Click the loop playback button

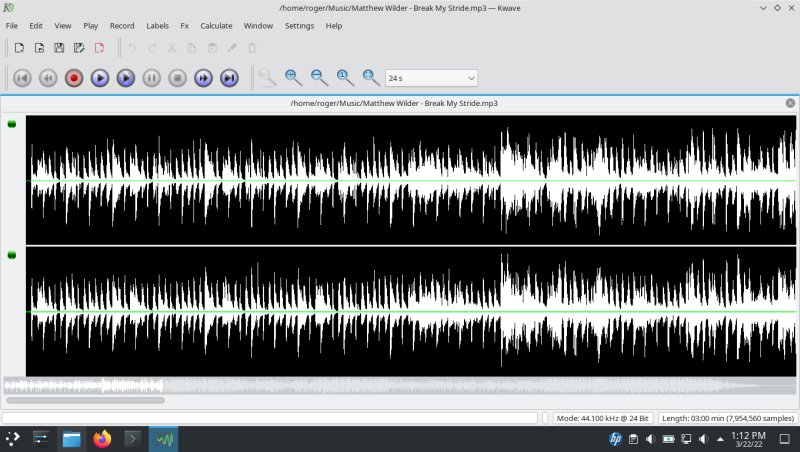pyautogui.click(x=126, y=78)
